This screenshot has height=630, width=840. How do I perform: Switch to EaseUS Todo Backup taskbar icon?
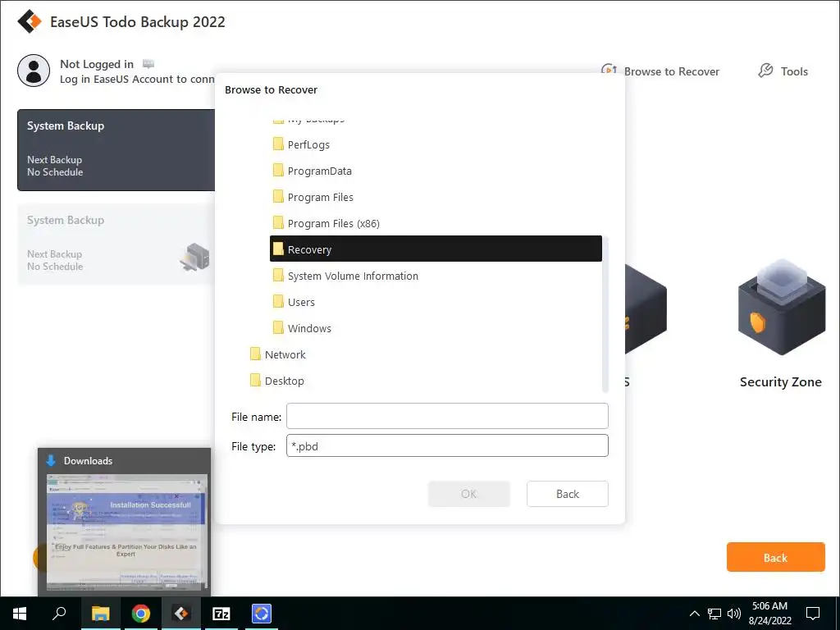181,614
